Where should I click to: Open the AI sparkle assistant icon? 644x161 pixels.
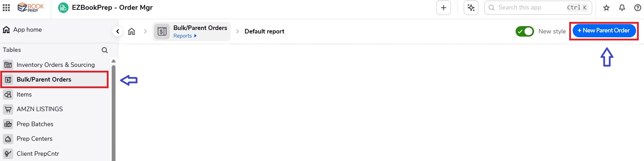pos(471,8)
